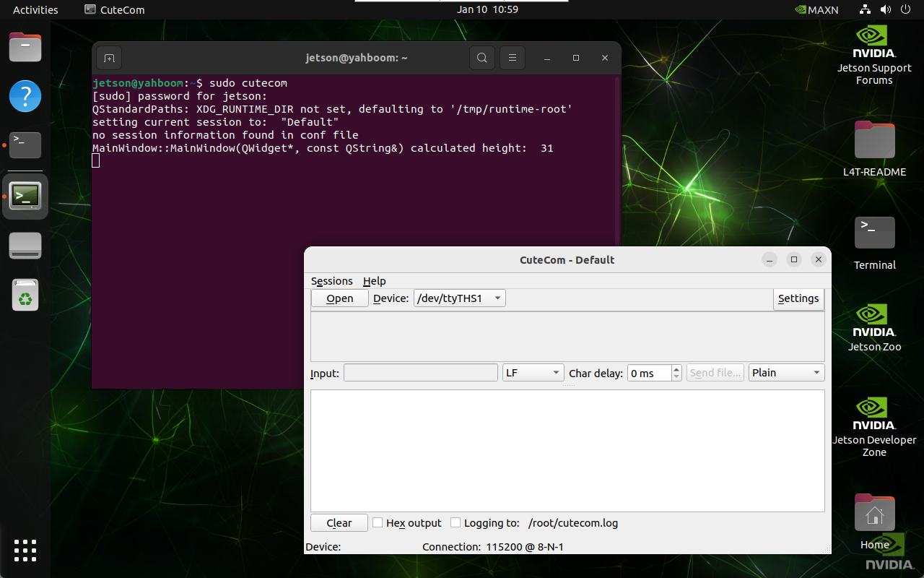Click the volume icon in the top bar
Viewport: 924px width, 578px height.
[885, 10]
